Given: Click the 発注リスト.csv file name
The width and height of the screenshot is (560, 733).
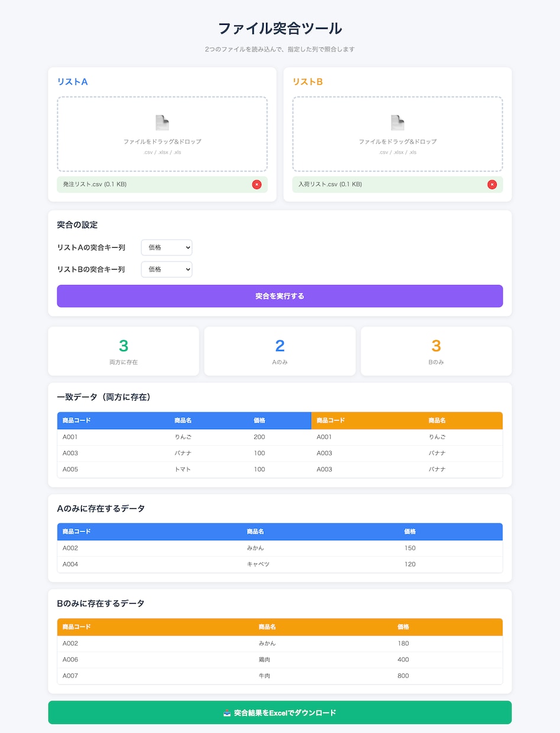Looking at the screenshot, I should tap(95, 184).
